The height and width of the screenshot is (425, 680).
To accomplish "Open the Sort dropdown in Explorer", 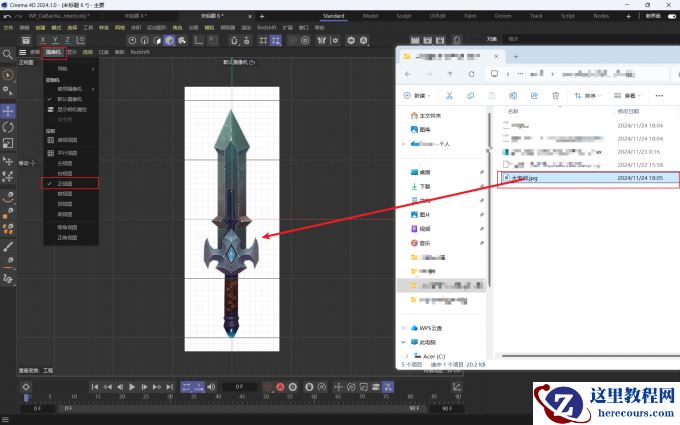I will tap(589, 95).
